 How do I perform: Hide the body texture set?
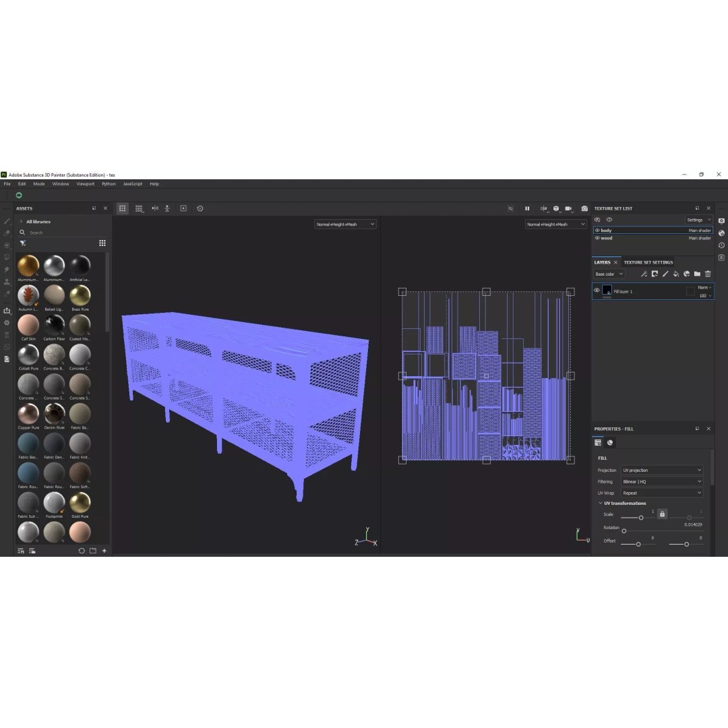pos(597,231)
